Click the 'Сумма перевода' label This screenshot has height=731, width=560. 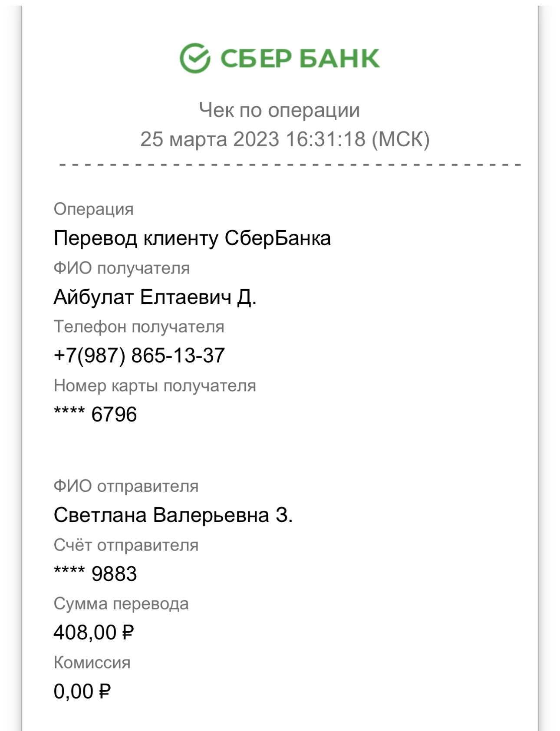tap(121, 604)
